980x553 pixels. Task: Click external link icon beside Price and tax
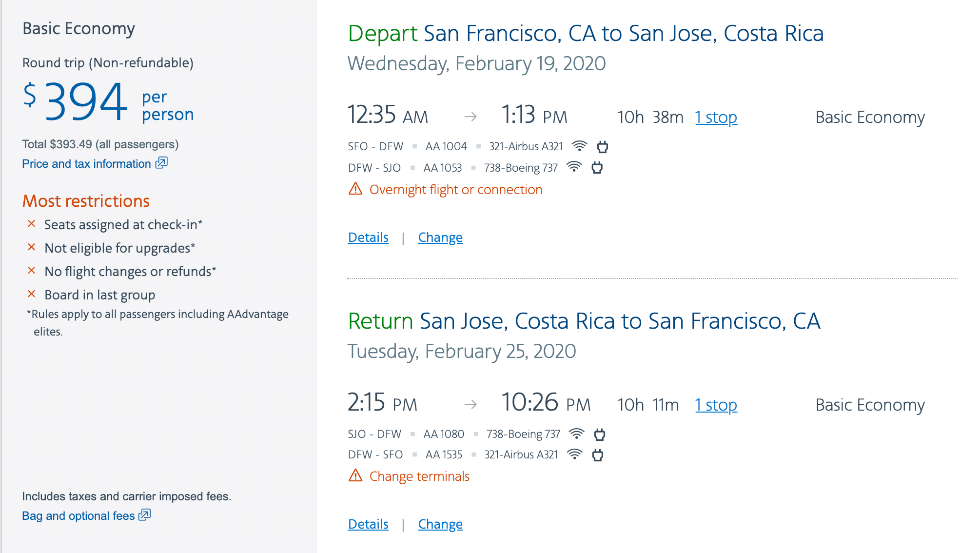point(161,163)
